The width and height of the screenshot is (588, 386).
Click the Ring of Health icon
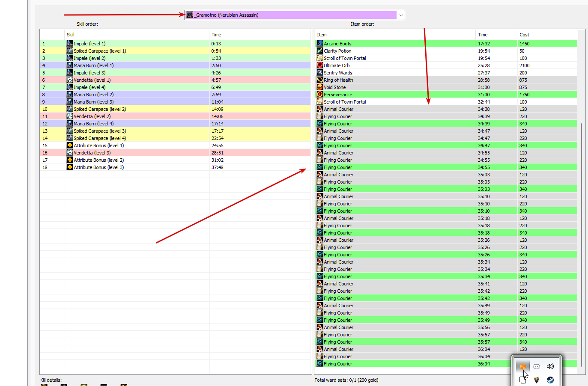320,80
